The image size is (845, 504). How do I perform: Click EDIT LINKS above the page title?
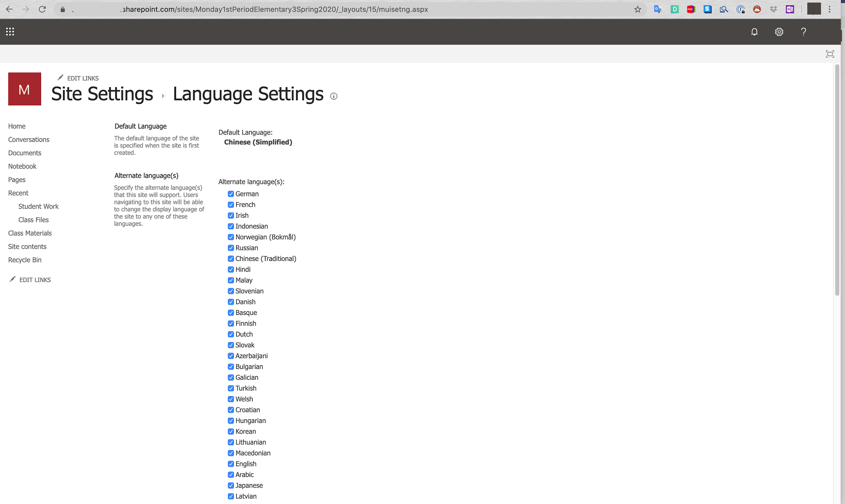[x=82, y=78]
